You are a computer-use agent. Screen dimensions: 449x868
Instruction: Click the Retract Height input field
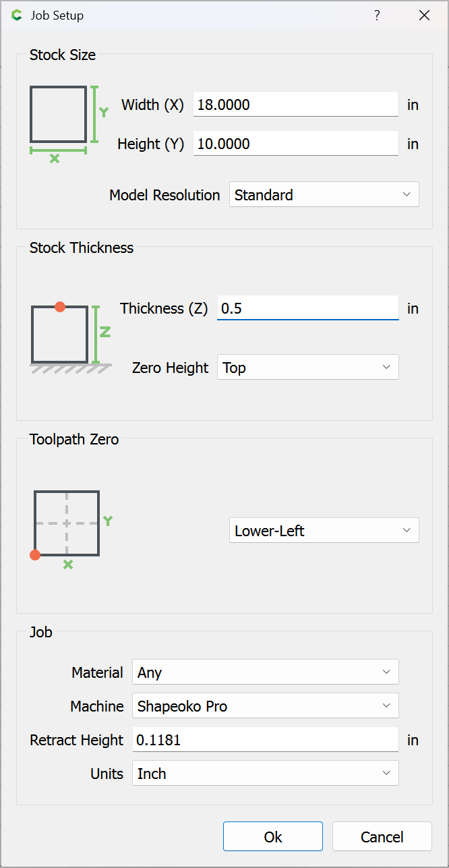266,740
